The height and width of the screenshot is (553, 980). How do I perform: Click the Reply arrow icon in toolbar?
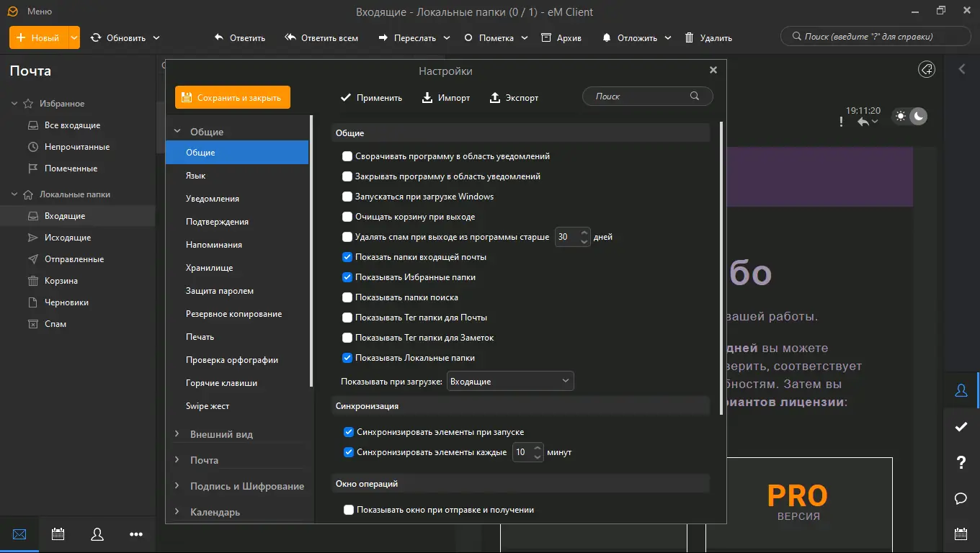click(x=219, y=37)
